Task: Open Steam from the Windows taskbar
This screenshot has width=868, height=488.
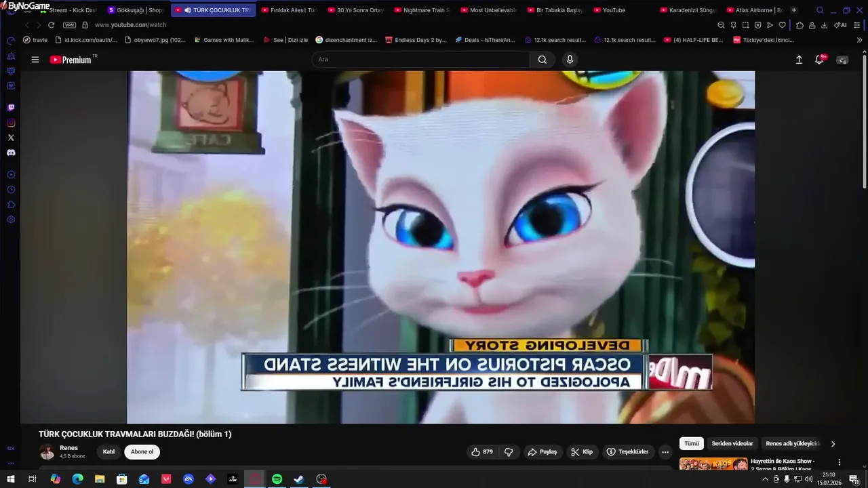Action: point(299,479)
